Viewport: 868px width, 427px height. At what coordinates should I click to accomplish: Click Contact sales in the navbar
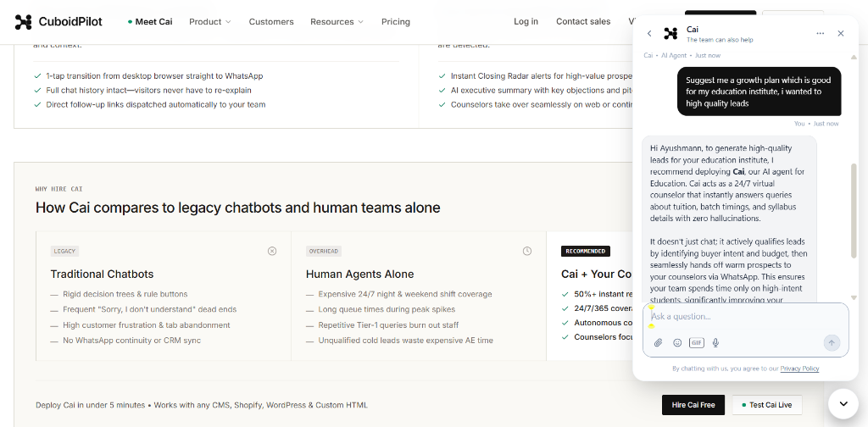click(x=583, y=21)
